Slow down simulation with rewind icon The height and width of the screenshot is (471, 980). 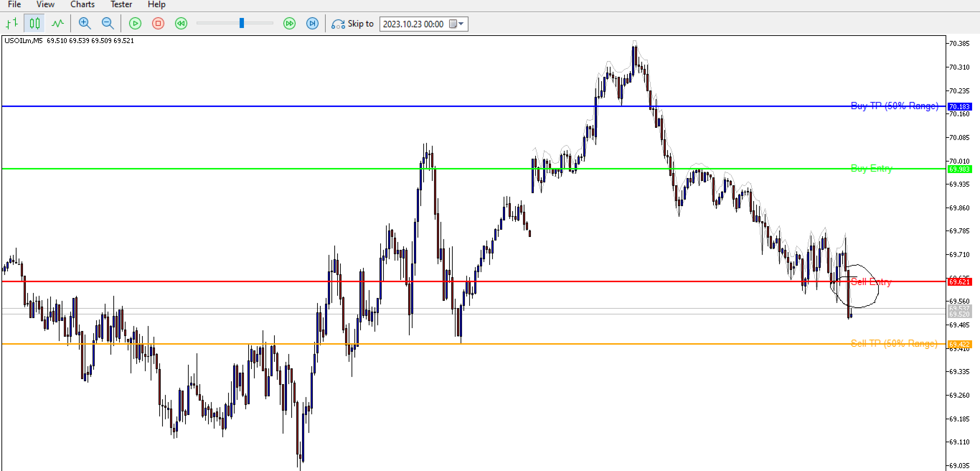181,24
